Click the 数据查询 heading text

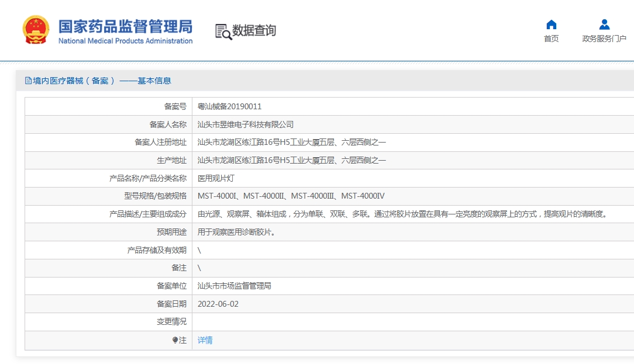(254, 30)
